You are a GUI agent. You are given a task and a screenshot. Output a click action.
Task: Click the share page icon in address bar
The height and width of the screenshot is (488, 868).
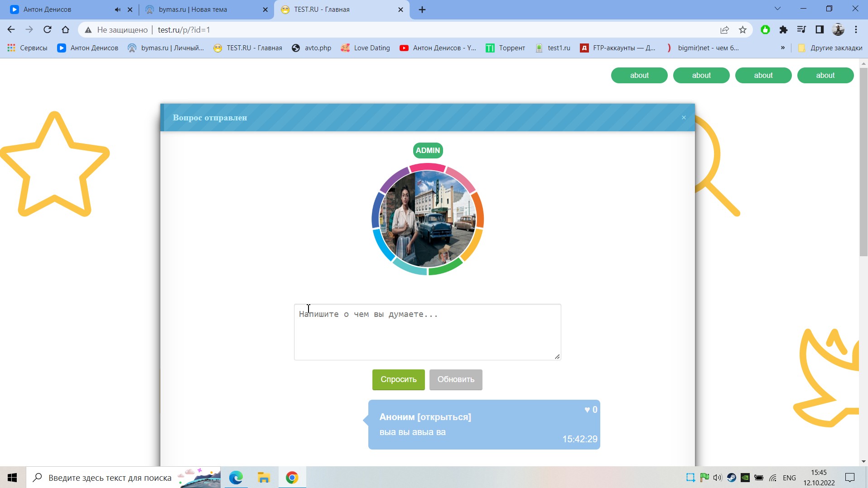point(724,30)
